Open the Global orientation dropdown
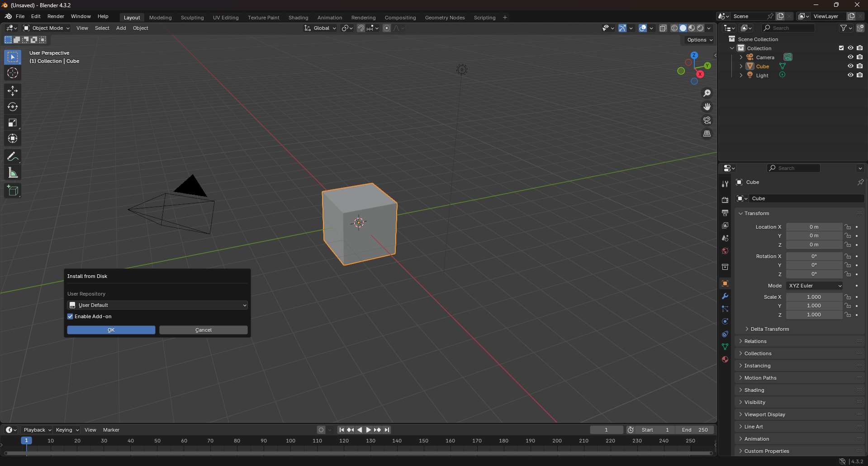Image resolution: width=868 pixels, height=466 pixels. [x=320, y=28]
